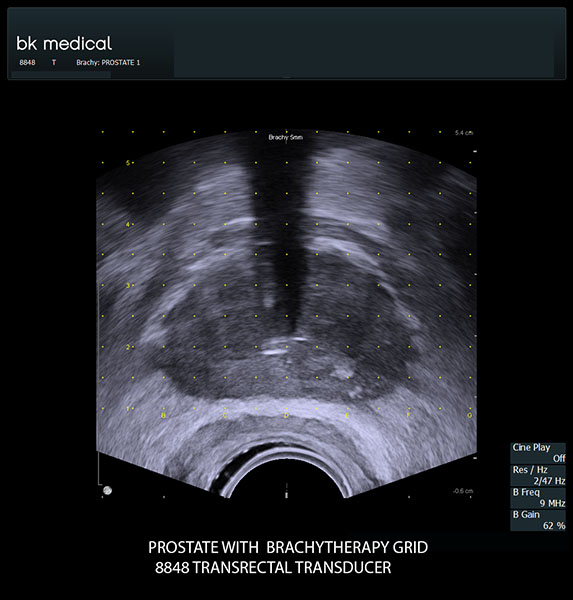Click the bk medical logo
The width and height of the screenshot is (573, 600).
click(64, 43)
